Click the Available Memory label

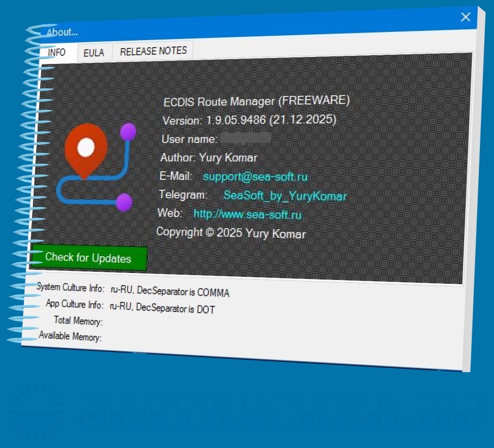coord(70,336)
